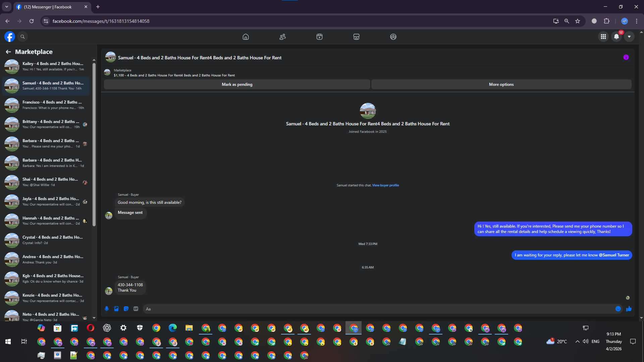The width and height of the screenshot is (644, 362).
Task: Click the browser Back button
Action: click(7, 21)
